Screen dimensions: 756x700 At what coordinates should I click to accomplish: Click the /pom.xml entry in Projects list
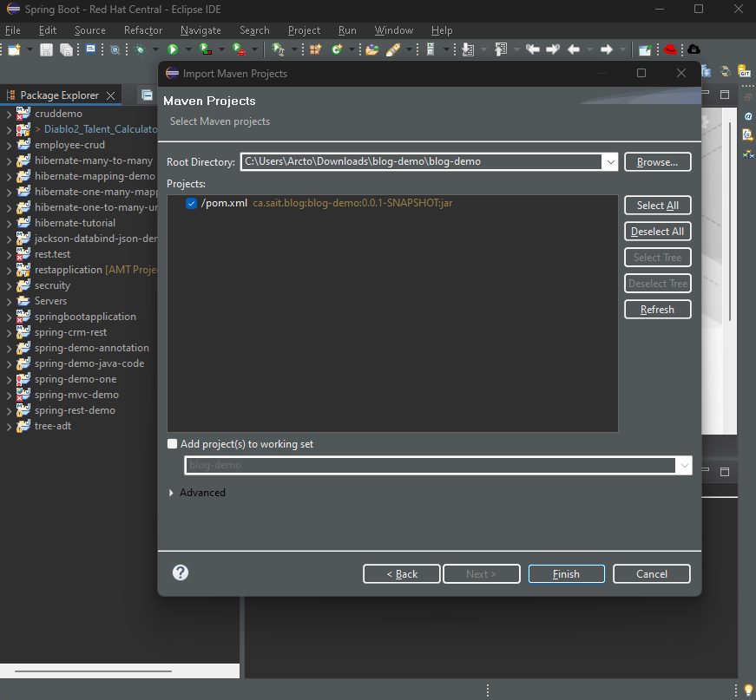click(x=326, y=203)
